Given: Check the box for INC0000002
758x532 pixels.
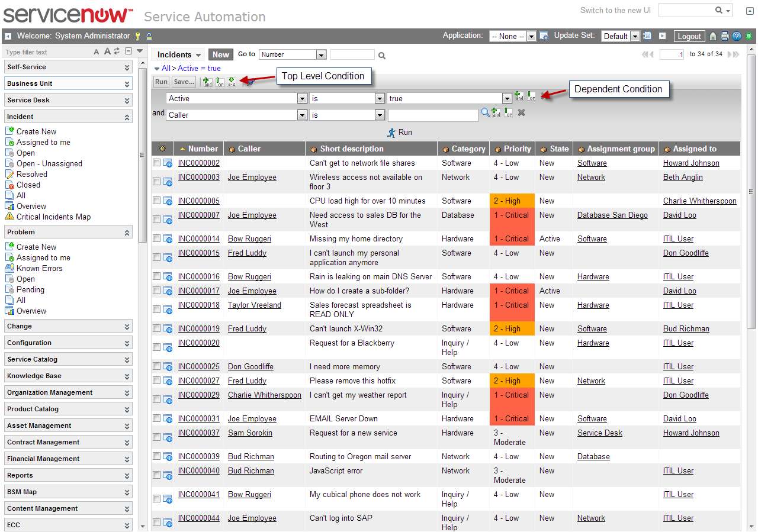Looking at the screenshot, I should tap(156, 162).
